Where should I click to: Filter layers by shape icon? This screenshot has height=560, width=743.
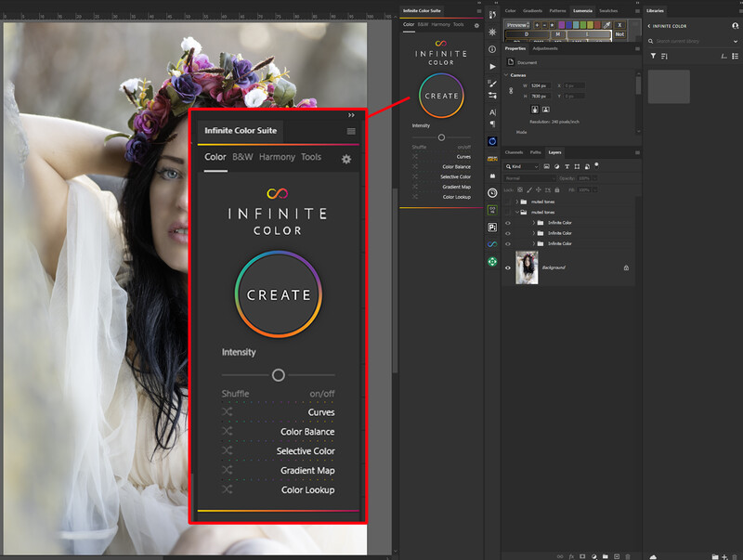click(x=577, y=167)
